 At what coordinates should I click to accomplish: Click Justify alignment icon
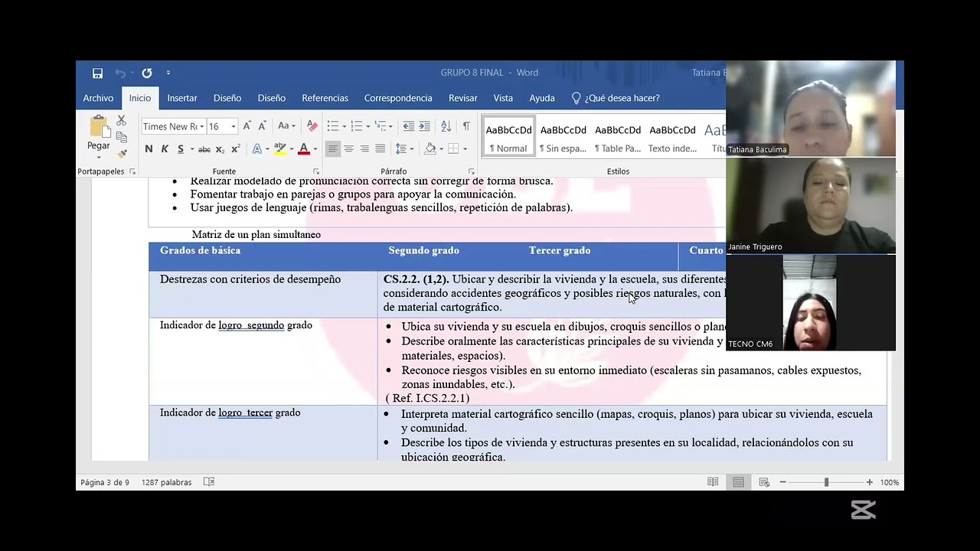point(381,149)
